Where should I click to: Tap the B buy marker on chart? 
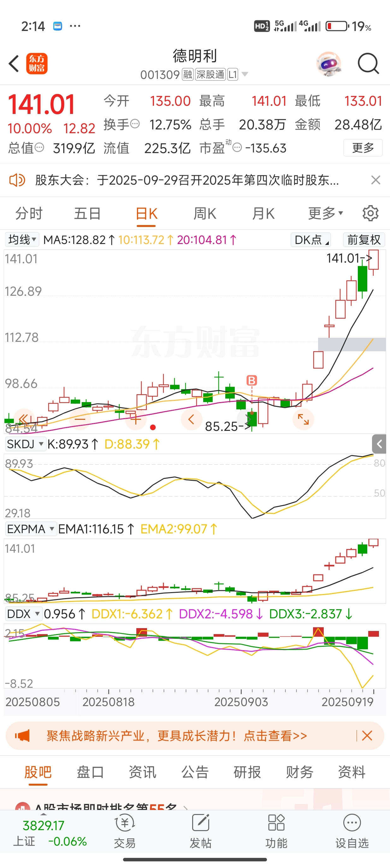251,380
